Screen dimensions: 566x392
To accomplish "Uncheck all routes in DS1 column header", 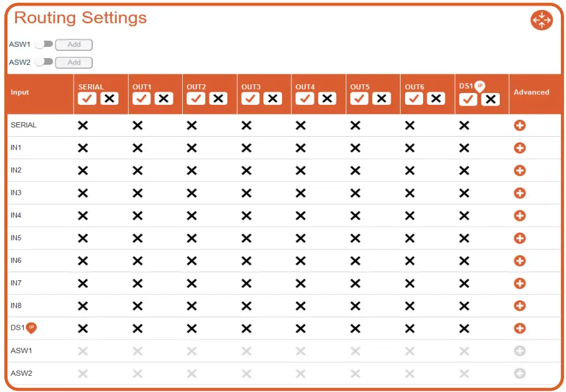I will tap(490, 99).
